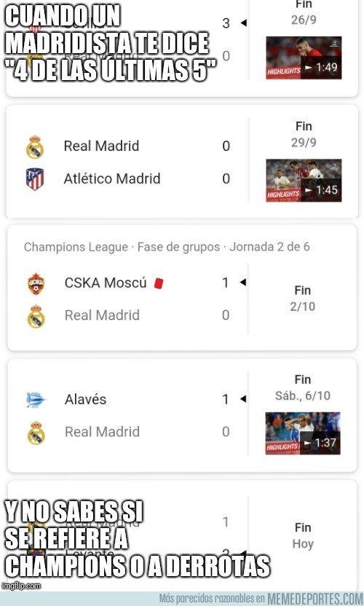Visit the MEMEDEPORTES.COM footer link
Image resolution: width=364 pixels, height=606 pixels.
[315, 598]
